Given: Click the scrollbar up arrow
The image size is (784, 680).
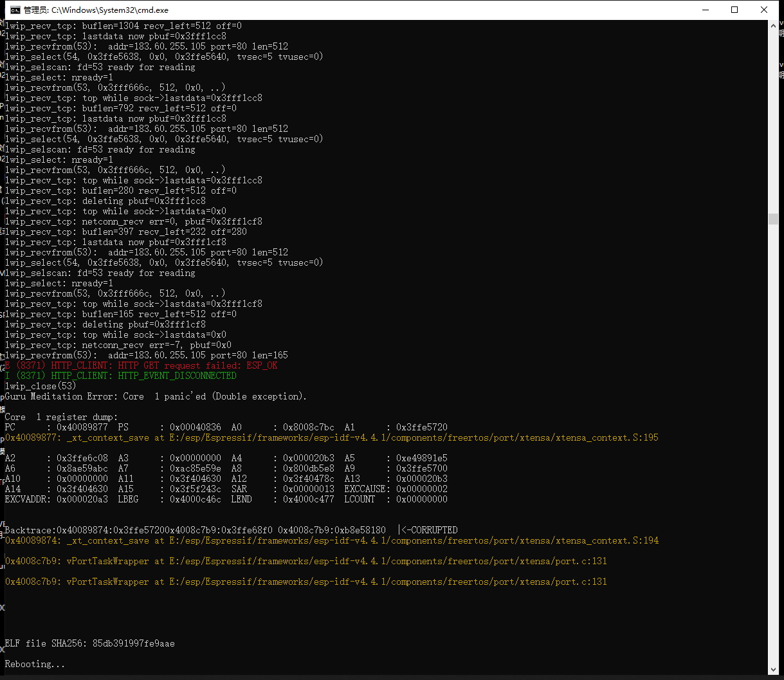Looking at the screenshot, I should (774, 26).
